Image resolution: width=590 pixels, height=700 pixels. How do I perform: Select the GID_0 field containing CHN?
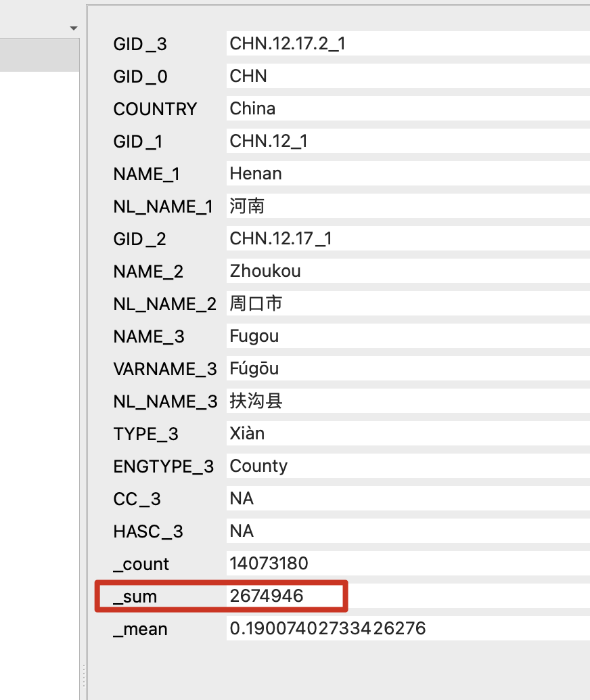click(x=406, y=76)
